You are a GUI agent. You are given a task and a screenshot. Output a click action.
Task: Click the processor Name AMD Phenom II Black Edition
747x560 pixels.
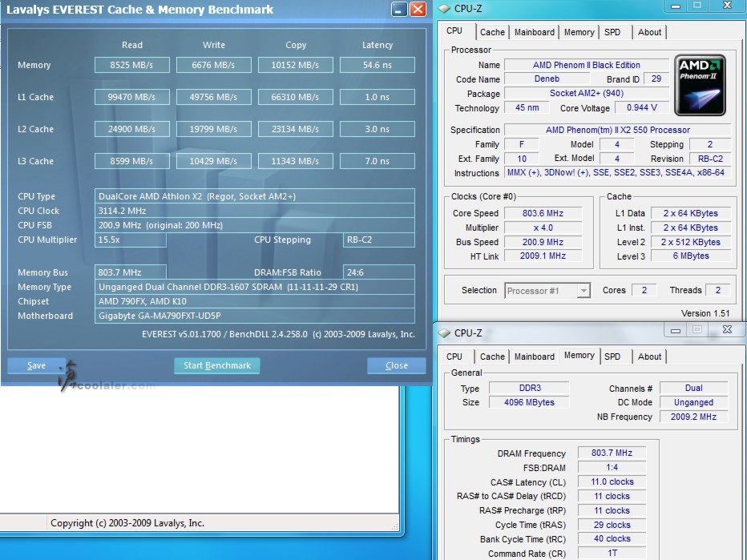point(587,65)
